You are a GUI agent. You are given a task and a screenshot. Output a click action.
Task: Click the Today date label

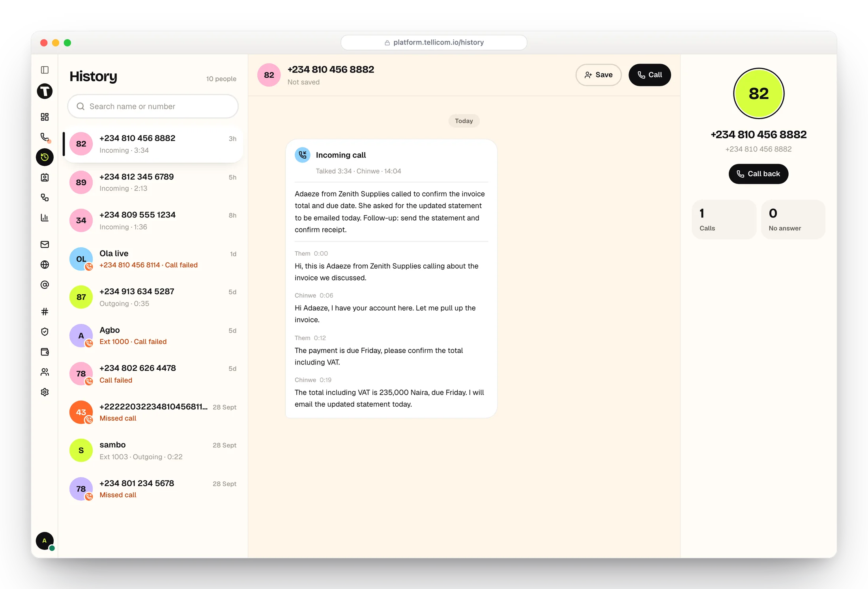click(464, 121)
